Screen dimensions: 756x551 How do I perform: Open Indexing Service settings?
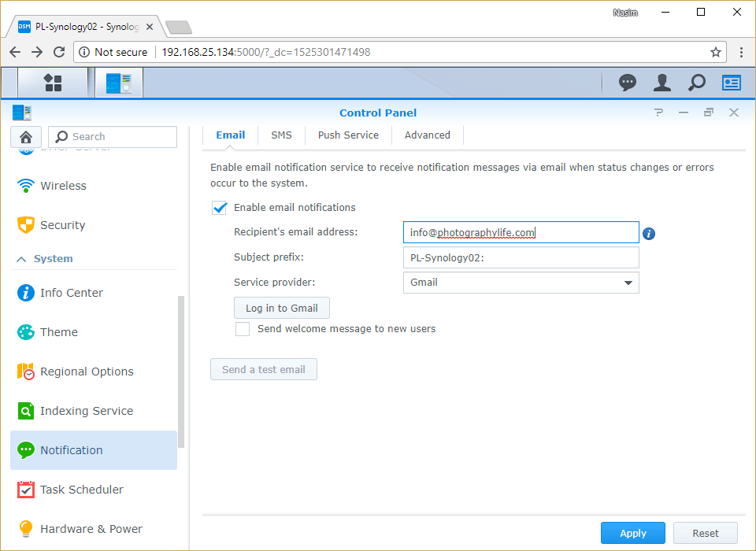tap(94, 411)
